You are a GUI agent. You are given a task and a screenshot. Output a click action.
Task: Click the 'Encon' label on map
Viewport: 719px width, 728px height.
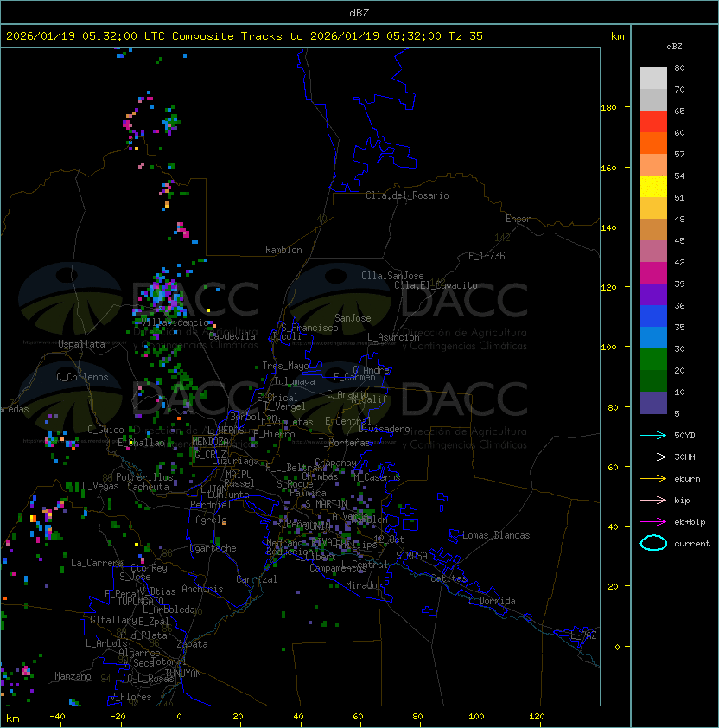[x=519, y=219]
